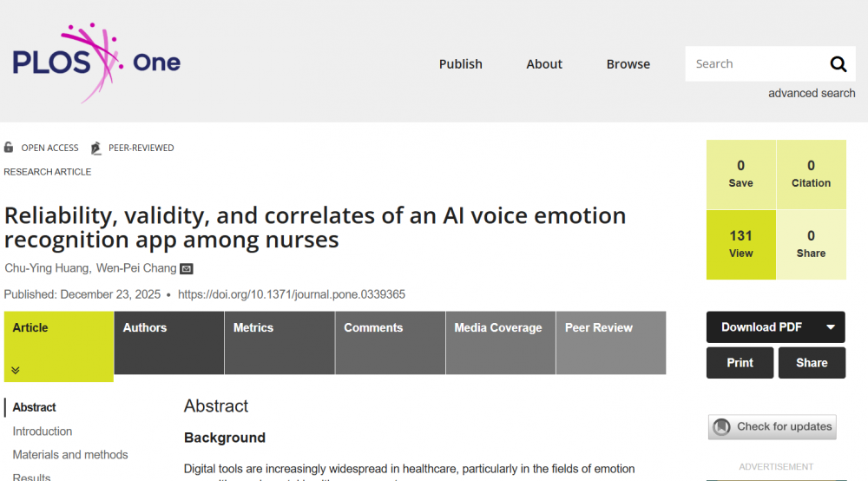Open the Browse menu

coord(628,64)
